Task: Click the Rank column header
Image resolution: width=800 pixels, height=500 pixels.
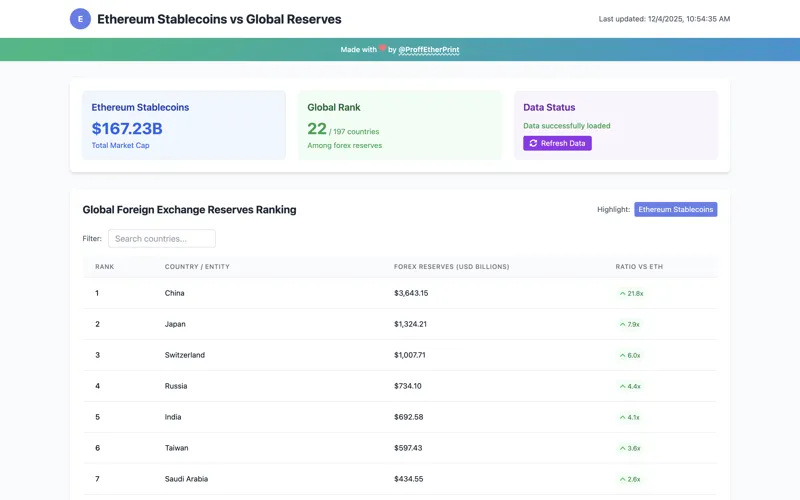Action: tap(105, 266)
